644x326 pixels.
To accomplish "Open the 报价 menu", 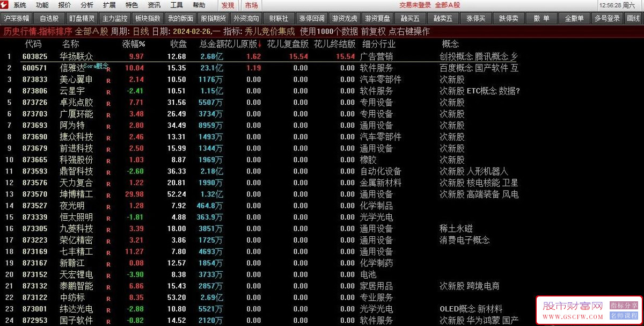I will click(64, 5).
